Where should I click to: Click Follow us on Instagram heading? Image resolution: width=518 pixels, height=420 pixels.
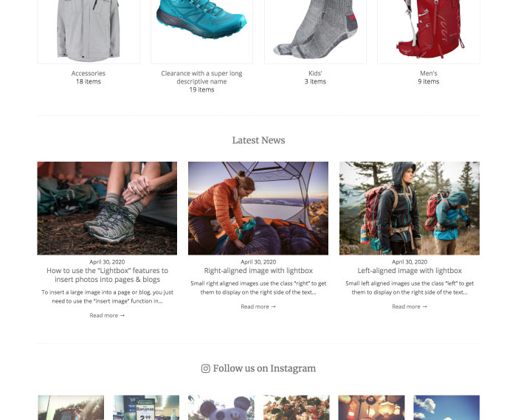[259, 368]
